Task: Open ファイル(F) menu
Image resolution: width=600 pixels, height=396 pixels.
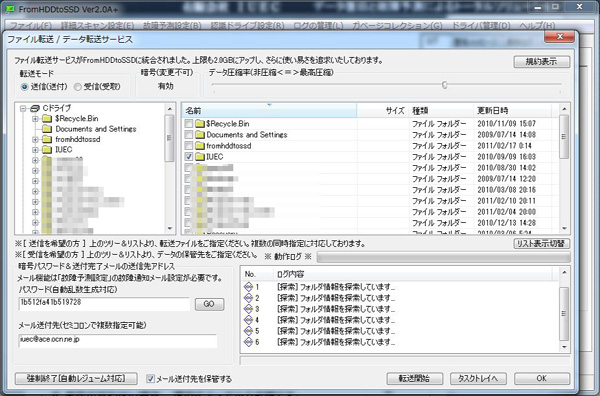Action: pos(30,26)
